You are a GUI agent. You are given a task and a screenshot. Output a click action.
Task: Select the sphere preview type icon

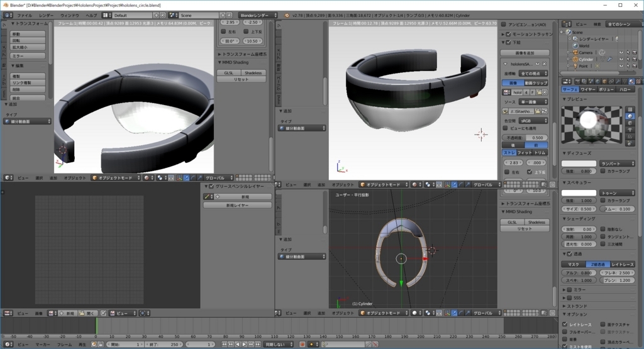click(x=630, y=116)
